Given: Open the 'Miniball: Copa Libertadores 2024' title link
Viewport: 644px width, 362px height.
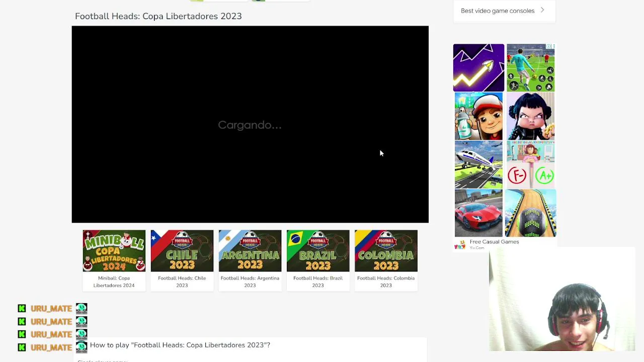Looking at the screenshot, I should point(114,282).
